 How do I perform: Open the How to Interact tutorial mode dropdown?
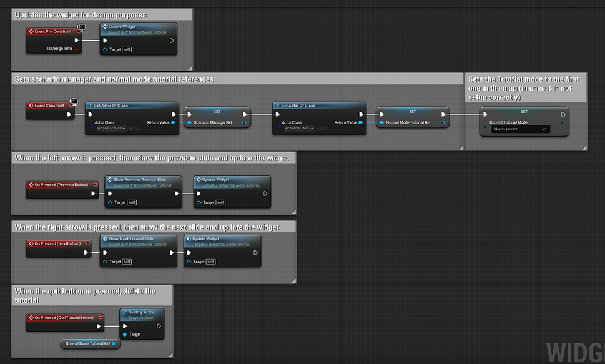(x=521, y=129)
